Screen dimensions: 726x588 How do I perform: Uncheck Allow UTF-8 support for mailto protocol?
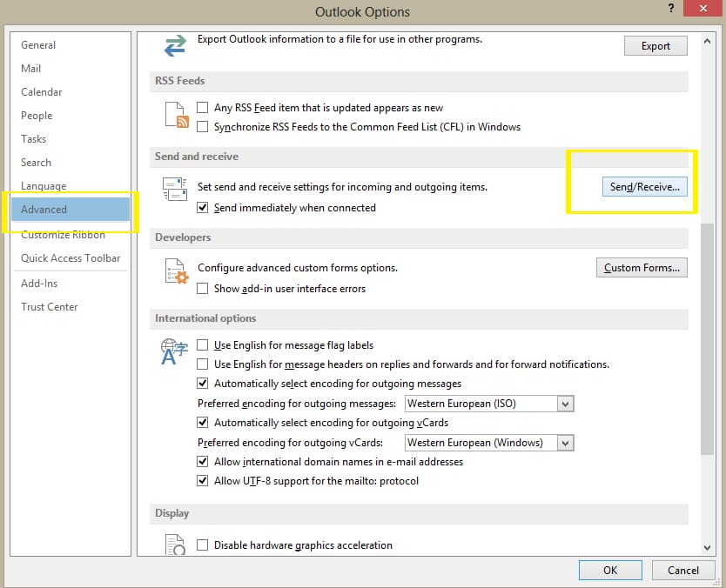(x=202, y=481)
